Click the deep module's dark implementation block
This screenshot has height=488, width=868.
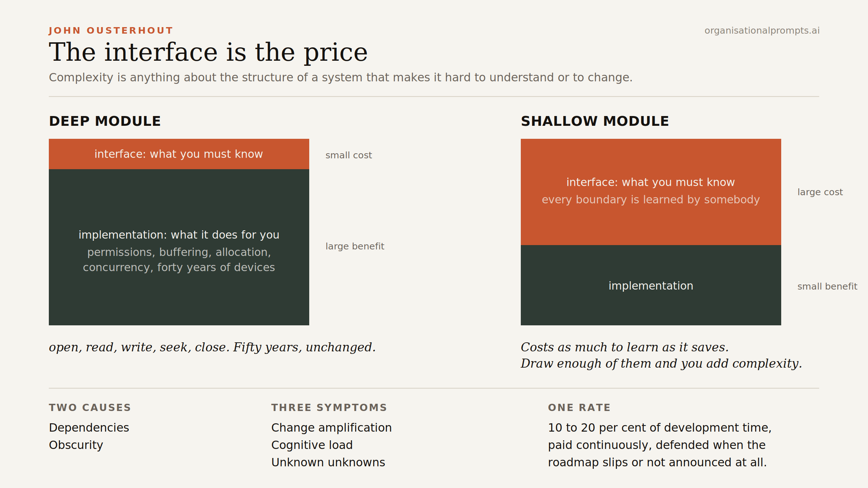[179, 247]
